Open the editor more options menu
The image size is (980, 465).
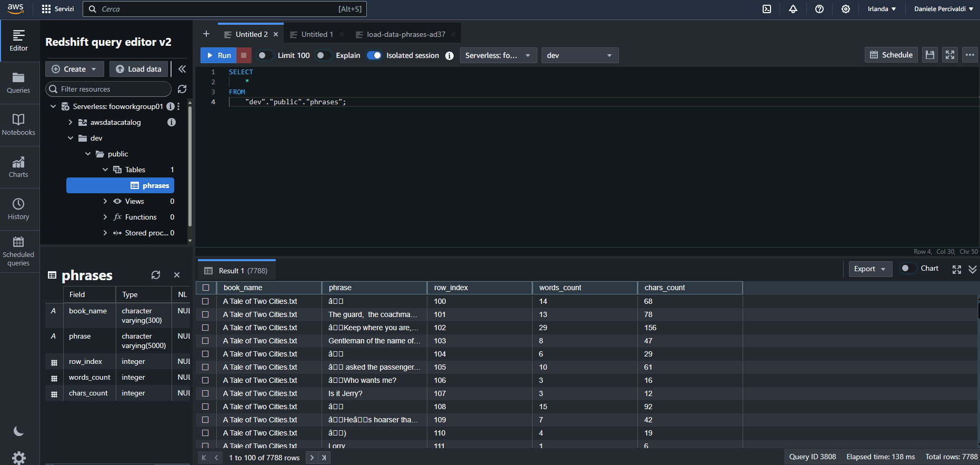(x=970, y=55)
